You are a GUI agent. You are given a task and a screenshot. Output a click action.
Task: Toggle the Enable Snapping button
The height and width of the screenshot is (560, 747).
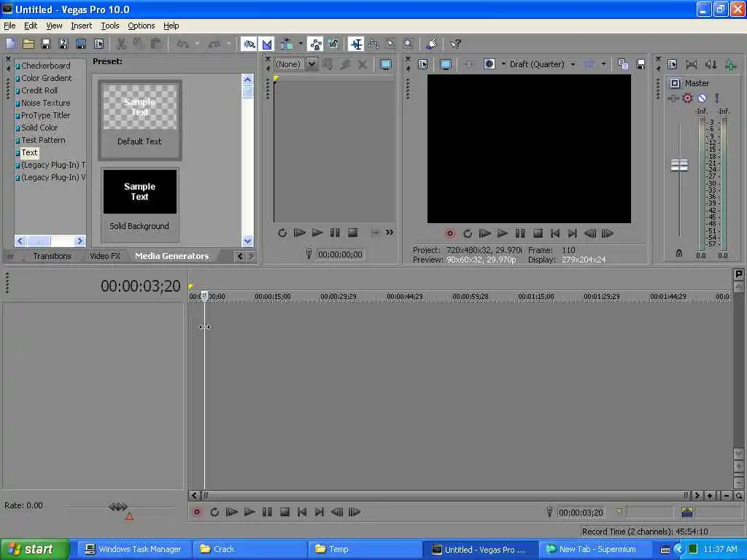tap(249, 44)
